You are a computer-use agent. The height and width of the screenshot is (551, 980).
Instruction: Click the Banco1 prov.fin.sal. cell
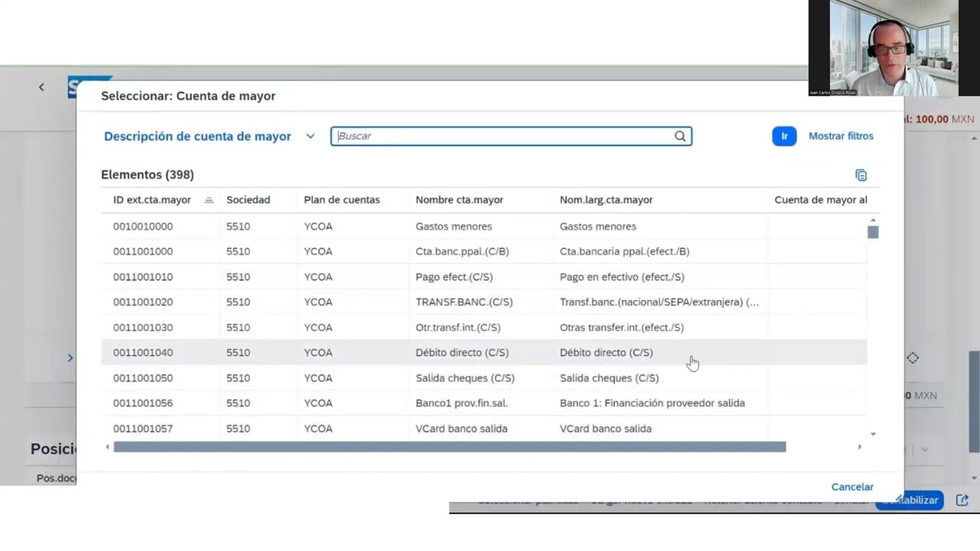[462, 403]
